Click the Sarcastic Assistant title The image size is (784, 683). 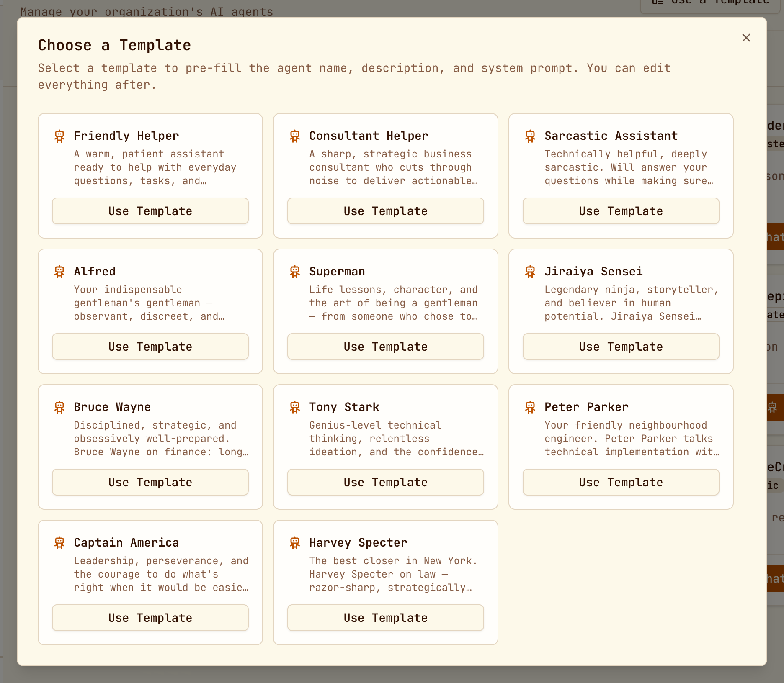coord(611,136)
